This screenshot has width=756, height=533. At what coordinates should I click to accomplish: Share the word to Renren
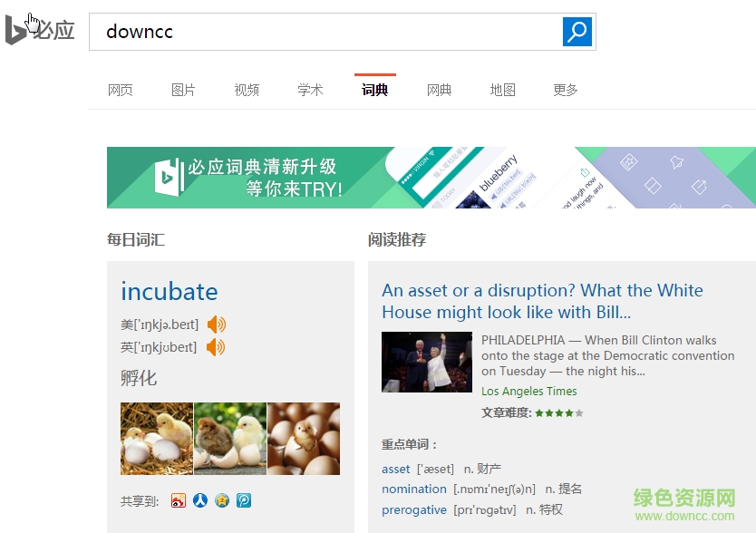click(x=200, y=500)
